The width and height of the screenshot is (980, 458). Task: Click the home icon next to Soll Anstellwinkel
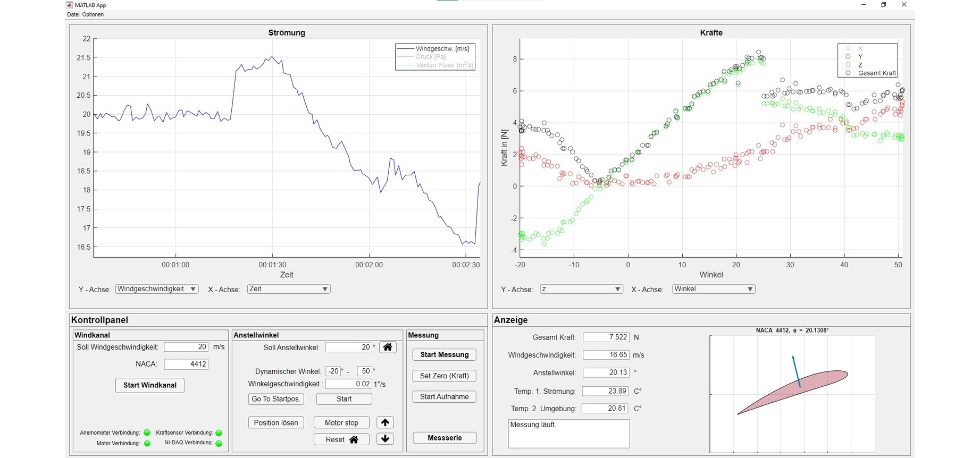pos(388,347)
